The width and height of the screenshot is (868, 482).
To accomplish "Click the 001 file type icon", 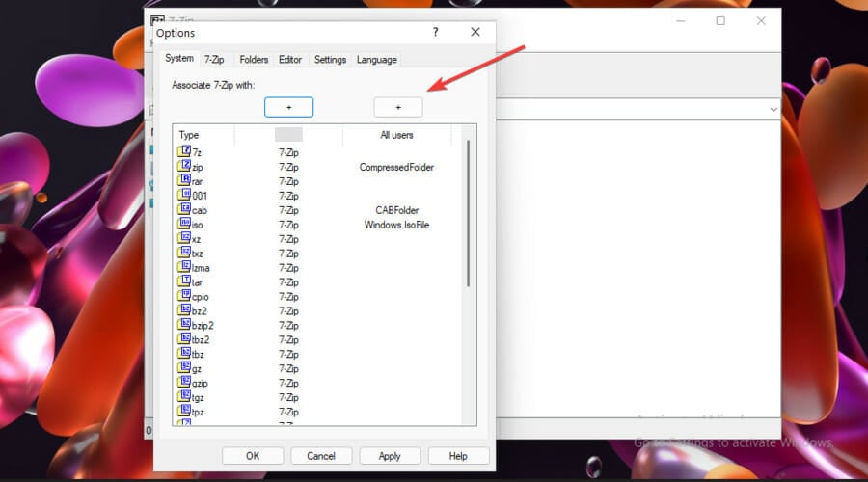I will tap(184, 194).
